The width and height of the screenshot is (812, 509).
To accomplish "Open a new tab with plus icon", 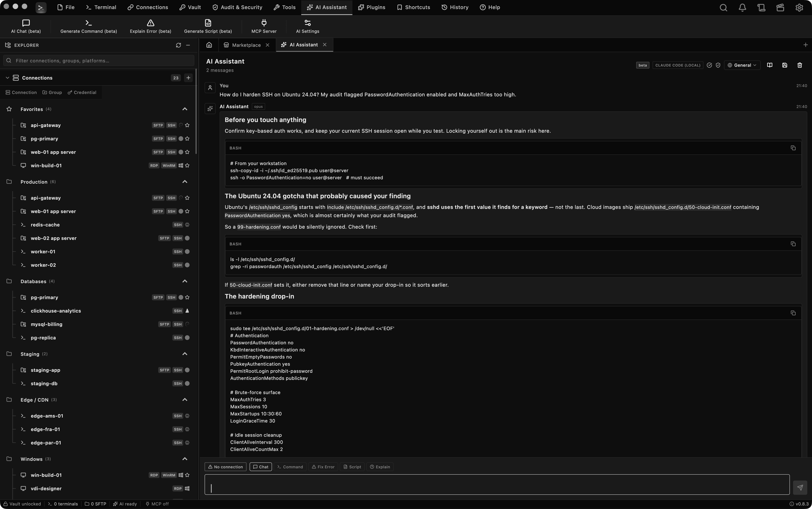I will point(806,45).
